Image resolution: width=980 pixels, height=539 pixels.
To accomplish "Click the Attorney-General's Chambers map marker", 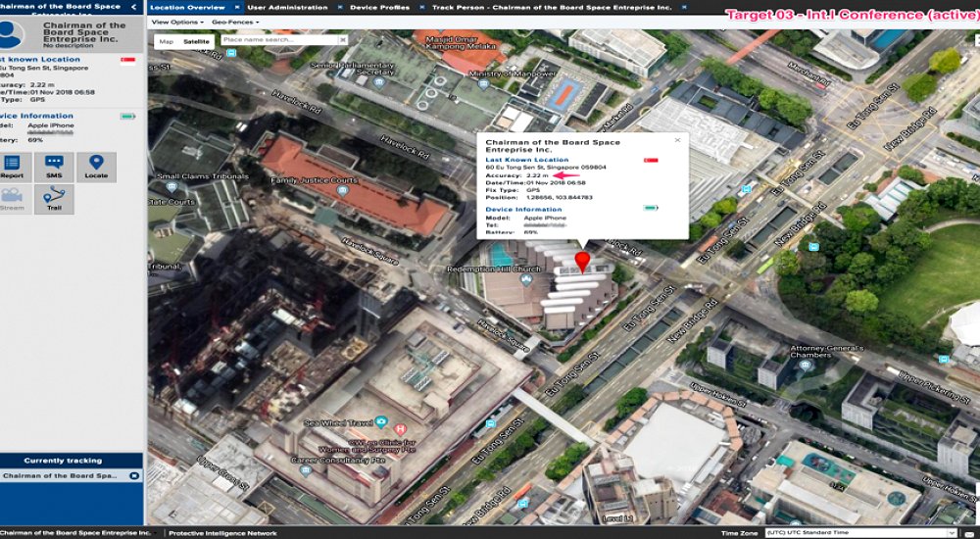I will click(x=806, y=366).
